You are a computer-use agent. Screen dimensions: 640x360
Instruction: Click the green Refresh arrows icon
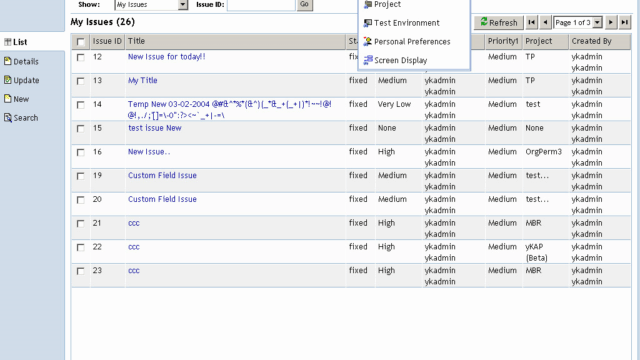(484, 21)
